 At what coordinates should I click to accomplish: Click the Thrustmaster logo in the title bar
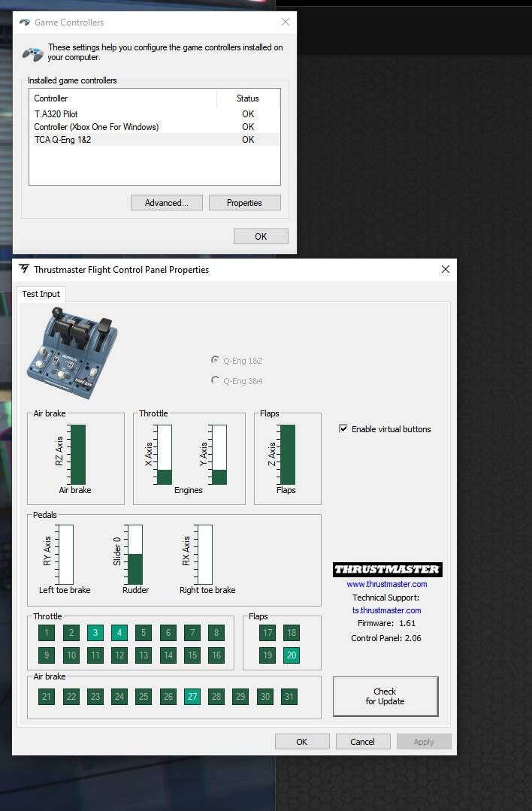(x=24, y=269)
